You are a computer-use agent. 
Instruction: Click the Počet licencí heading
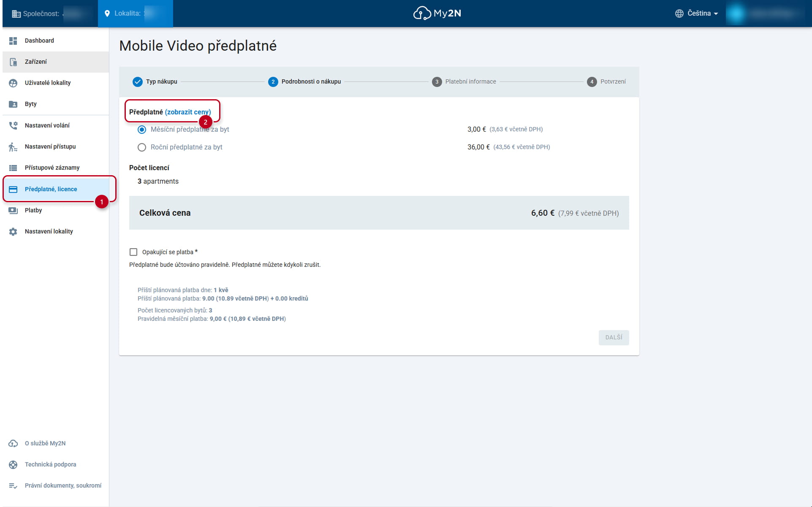point(149,168)
